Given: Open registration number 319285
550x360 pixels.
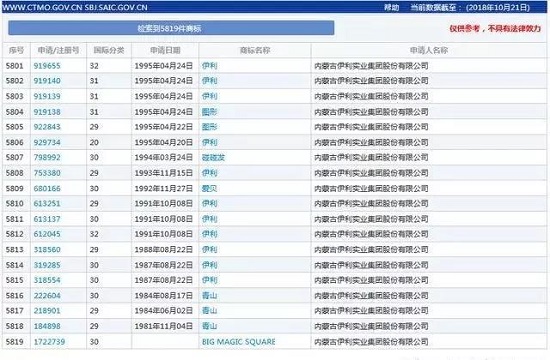Looking at the screenshot, I should click(x=47, y=265).
